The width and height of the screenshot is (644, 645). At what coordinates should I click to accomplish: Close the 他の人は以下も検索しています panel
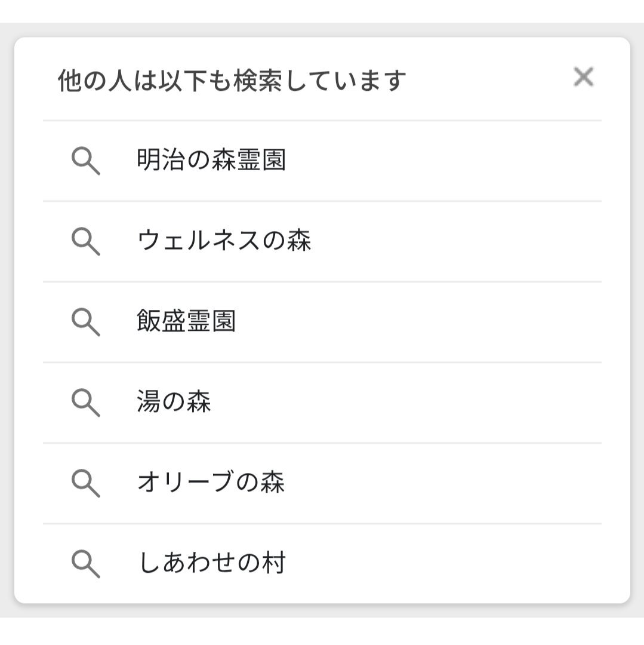584,77
